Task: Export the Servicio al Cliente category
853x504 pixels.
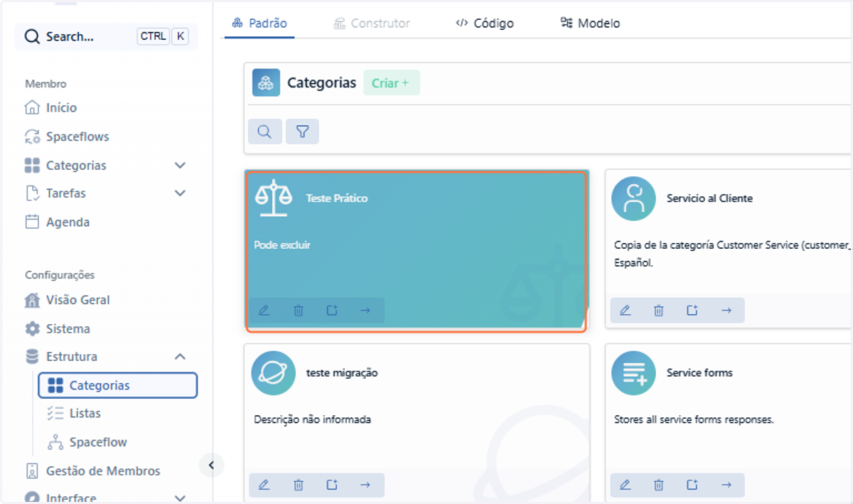Action: click(692, 311)
